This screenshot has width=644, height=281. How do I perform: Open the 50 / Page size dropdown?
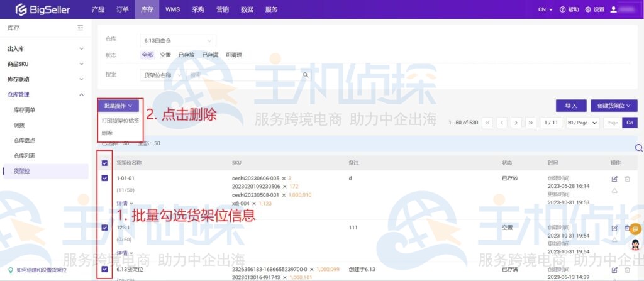coord(582,123)
